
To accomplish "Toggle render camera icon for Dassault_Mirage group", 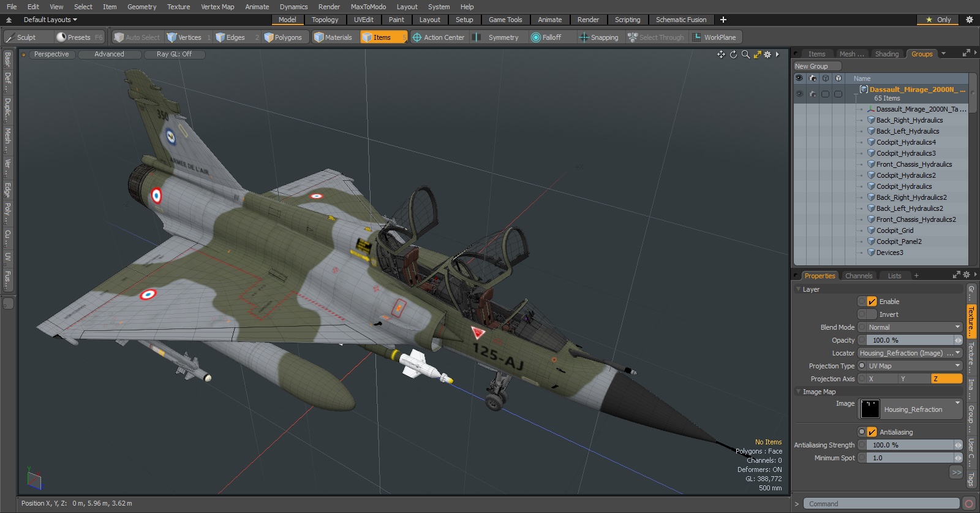I will (x=813, y=94).
